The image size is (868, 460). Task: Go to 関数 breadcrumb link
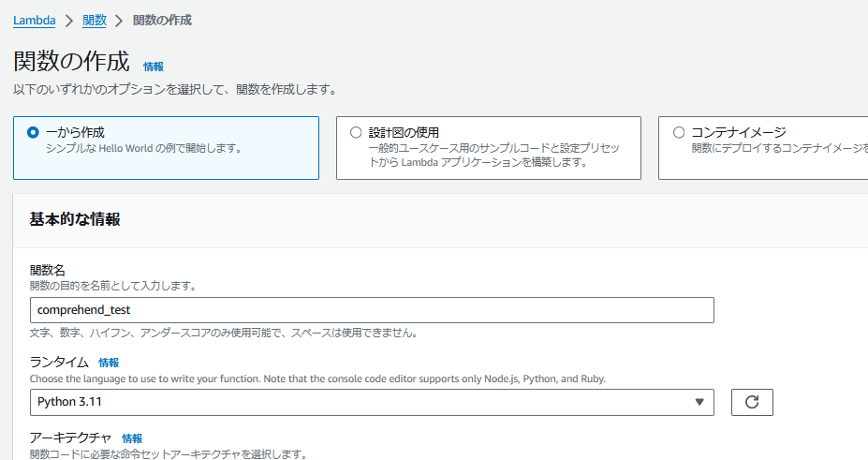tap(95, 21)
